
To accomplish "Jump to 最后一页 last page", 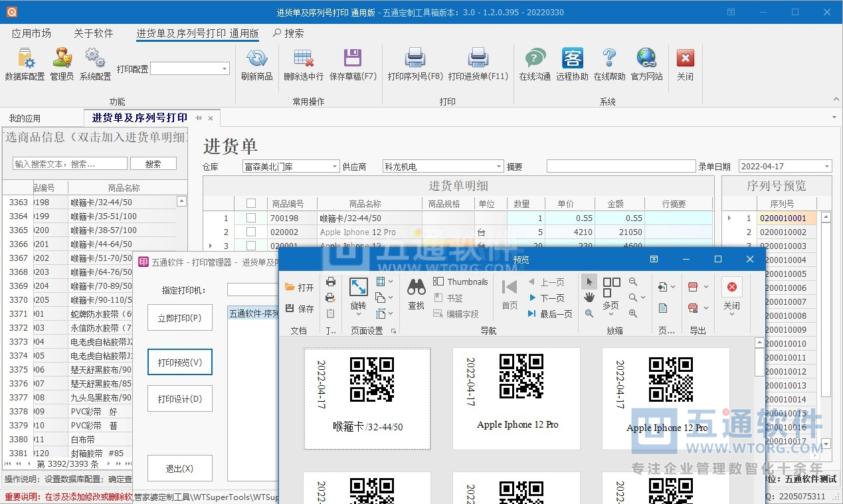I will [x=550, y=314].
